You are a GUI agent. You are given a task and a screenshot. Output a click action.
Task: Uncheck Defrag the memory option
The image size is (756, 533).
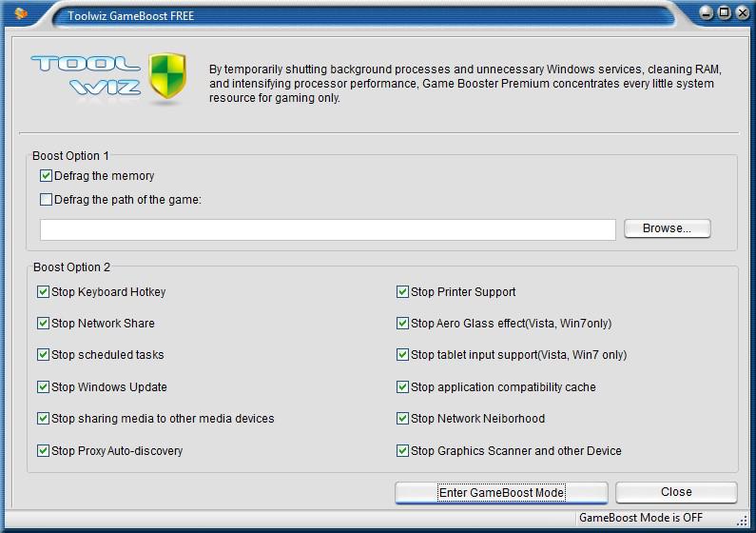coord(46,176)
